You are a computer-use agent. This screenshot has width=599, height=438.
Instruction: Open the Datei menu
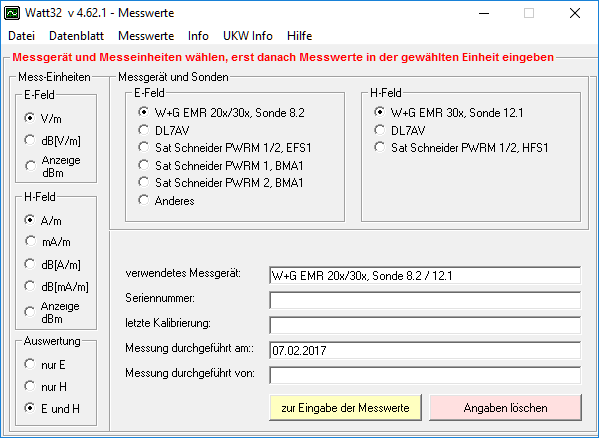(21, 36)
